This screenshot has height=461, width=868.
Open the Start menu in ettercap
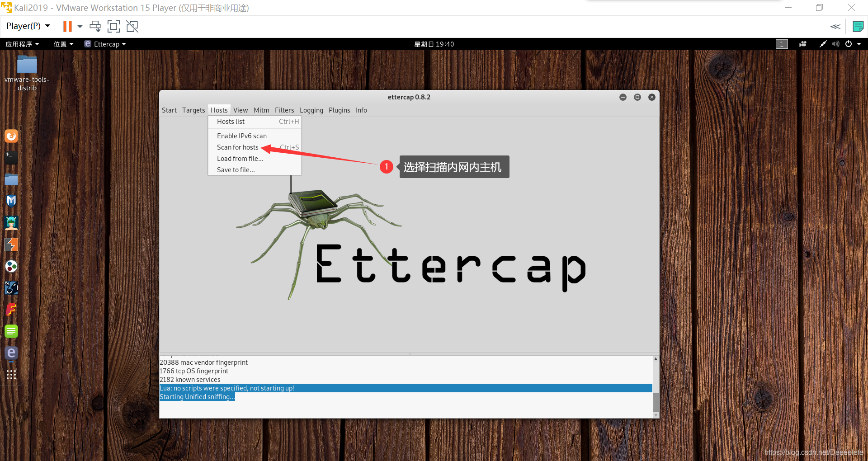(169, 110)
